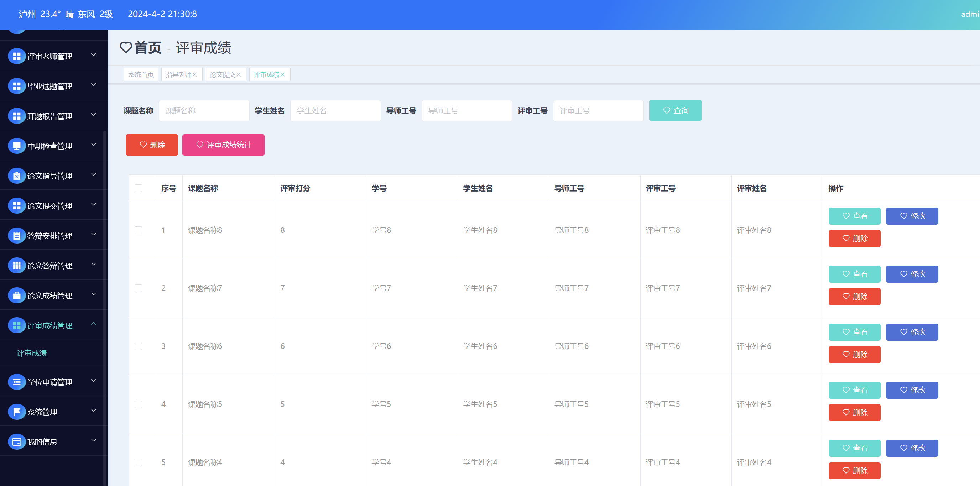This screenshot has height=486, width=980.
Task: Click the 评审成绩统计 button
Action: pyautogui.click(x=223, y=145)
